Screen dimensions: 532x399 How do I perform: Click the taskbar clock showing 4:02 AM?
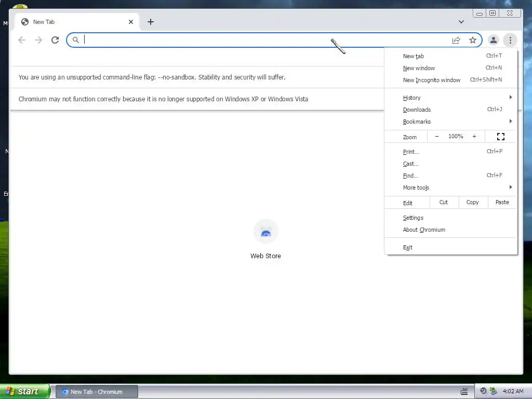click(513, 391)
